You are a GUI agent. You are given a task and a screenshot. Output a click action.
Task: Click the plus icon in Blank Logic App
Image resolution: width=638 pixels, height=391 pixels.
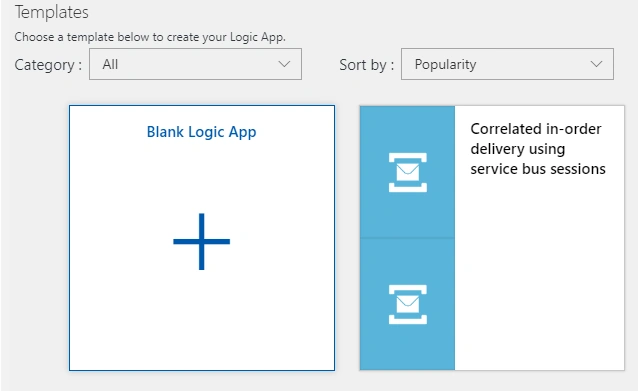pos(201,241)
